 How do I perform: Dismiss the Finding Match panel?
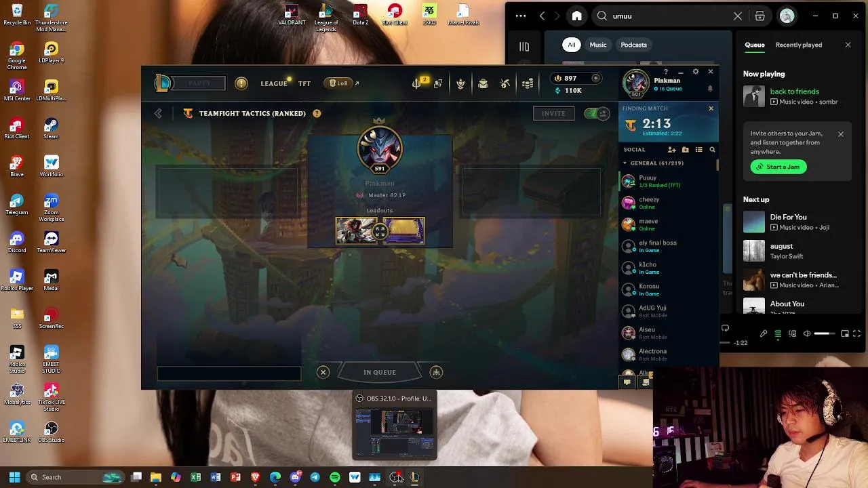pos(711,108)
